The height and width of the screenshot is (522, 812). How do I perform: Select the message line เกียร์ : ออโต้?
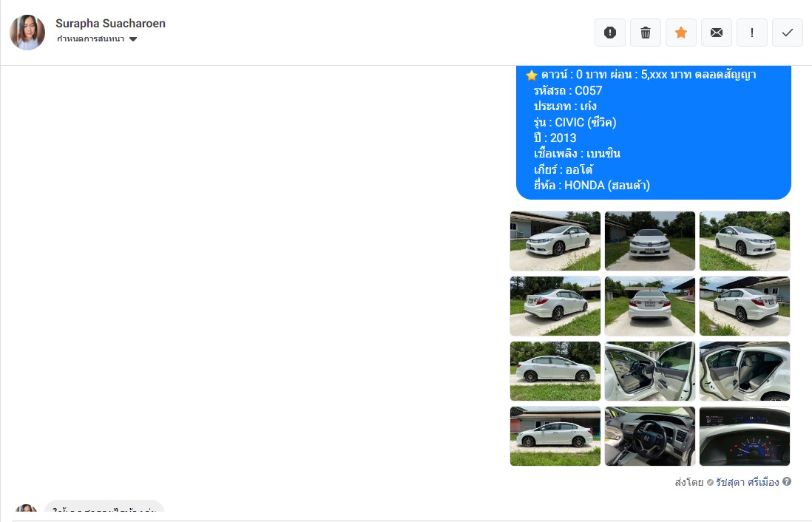564,169
